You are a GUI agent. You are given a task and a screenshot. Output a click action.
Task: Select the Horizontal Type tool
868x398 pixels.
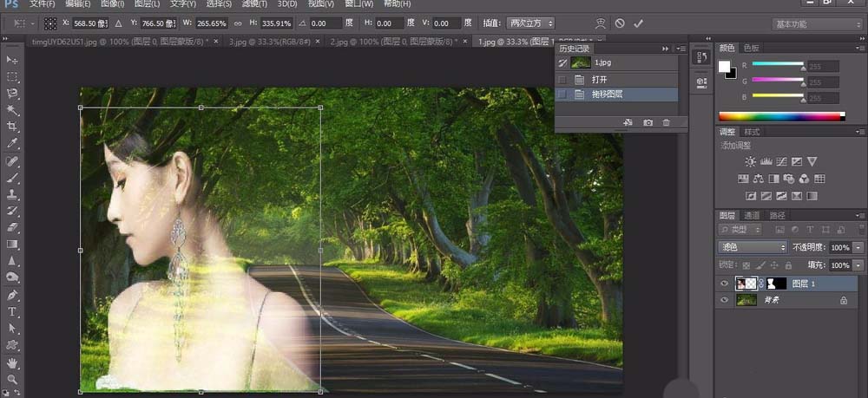[12, 312]
